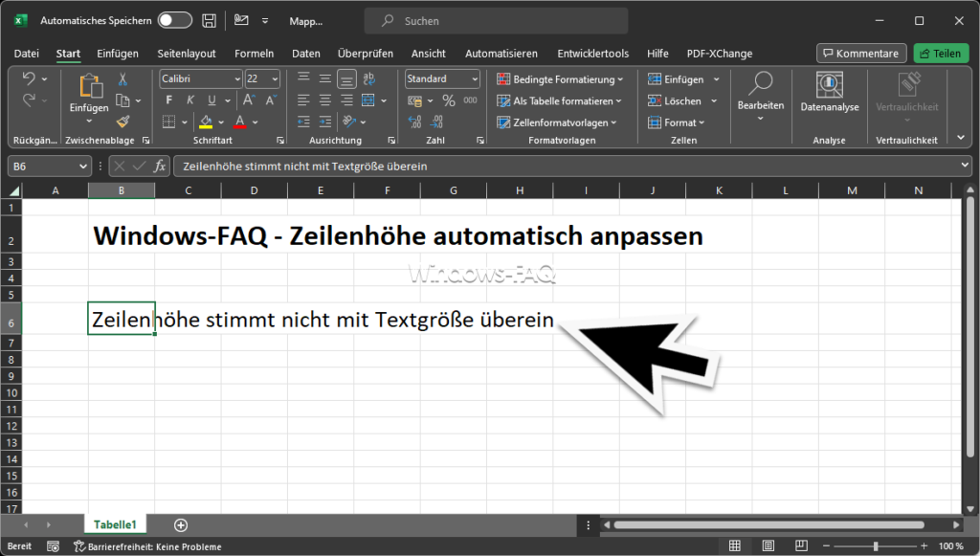Open accessibility status Barrierefreiheit: Keine Probleme

click(x=147, y=546)
